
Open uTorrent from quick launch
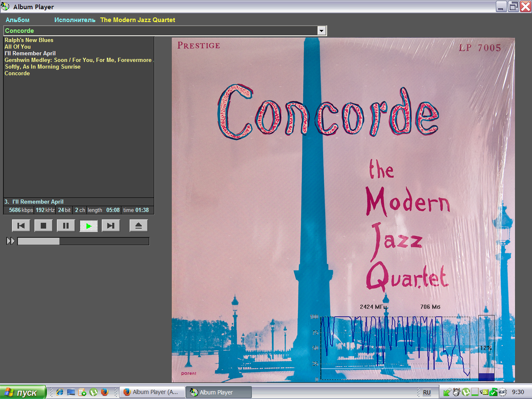[x=93, y=392]
